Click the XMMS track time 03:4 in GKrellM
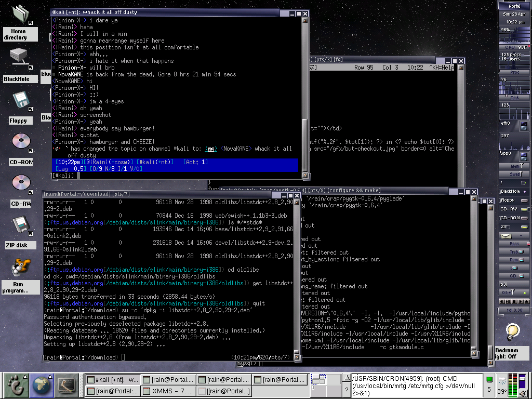The height and width of the screenshot is (399, 532). [x=507, y=293]
